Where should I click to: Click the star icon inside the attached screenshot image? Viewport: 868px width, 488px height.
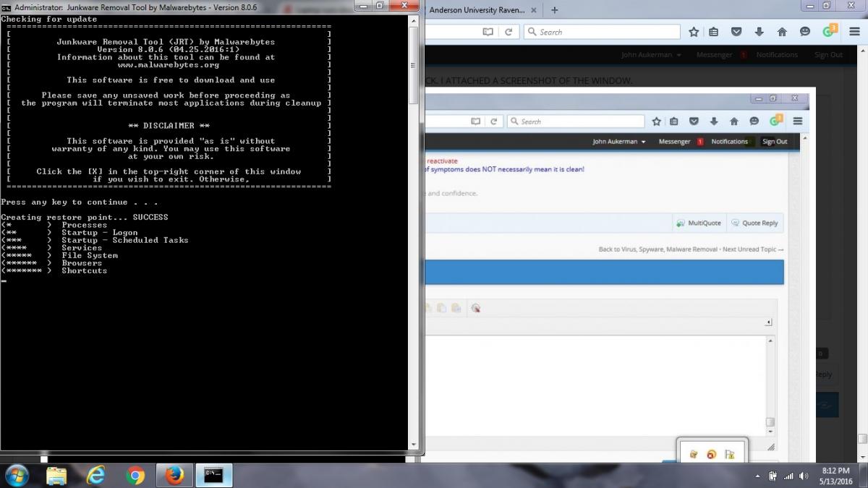pos(656,121)
